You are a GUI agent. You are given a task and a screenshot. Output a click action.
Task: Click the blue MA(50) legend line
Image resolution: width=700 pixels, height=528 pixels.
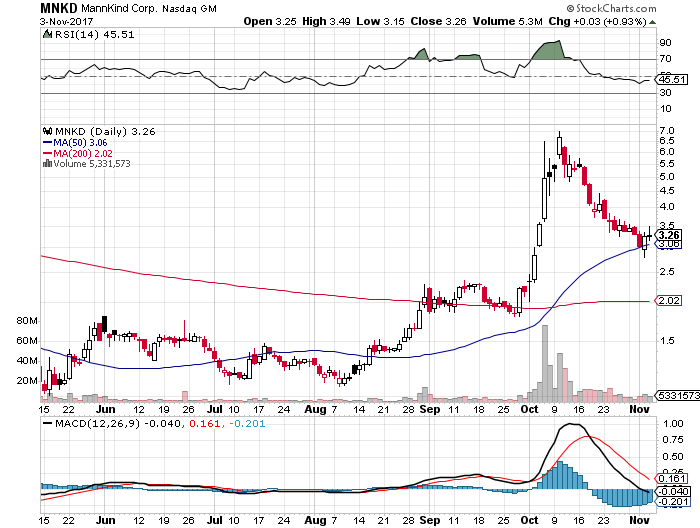click(47, 143)
